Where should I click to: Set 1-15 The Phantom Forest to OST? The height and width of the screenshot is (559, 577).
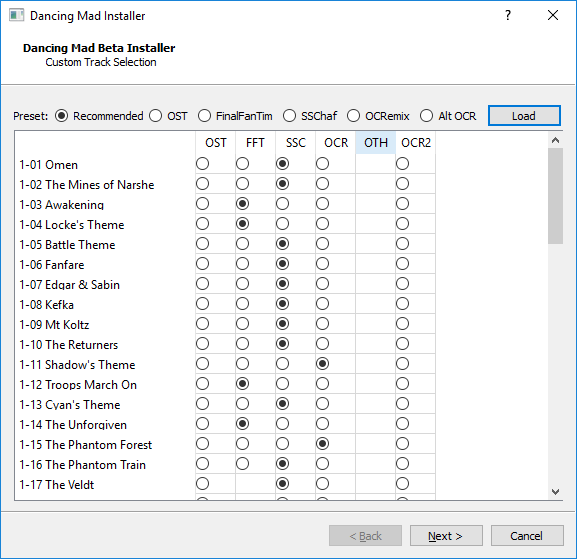coord(202,444)
